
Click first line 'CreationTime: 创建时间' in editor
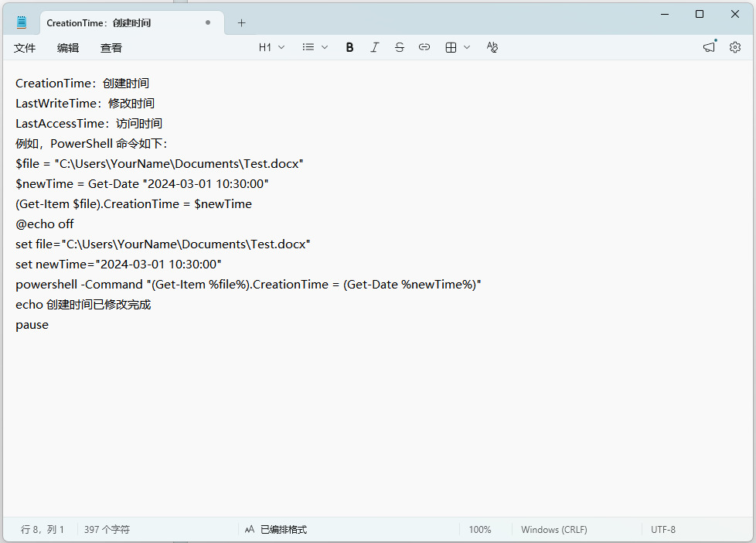(82, 84)
